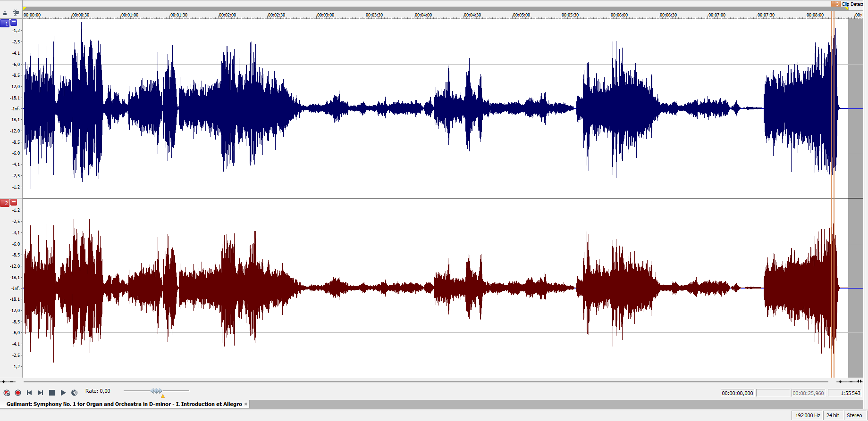Click the playback Rate slider handle
Viewport: 868px width, 421px height.
pyautogui.click(x=157, y=391)
